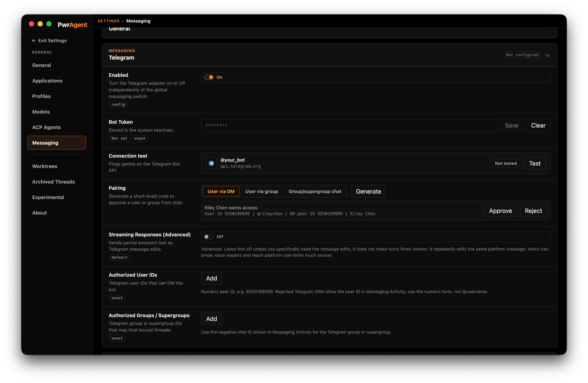588x383 pixels.
Task: Select Messaging in the sidebar
Action: tap(57, 143)
